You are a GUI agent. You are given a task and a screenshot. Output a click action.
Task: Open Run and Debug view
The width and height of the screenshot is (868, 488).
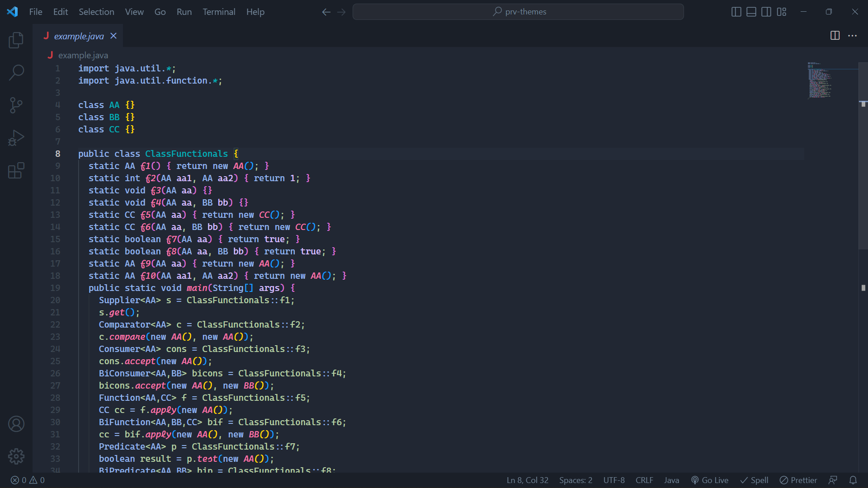click(x=16, y=138)
